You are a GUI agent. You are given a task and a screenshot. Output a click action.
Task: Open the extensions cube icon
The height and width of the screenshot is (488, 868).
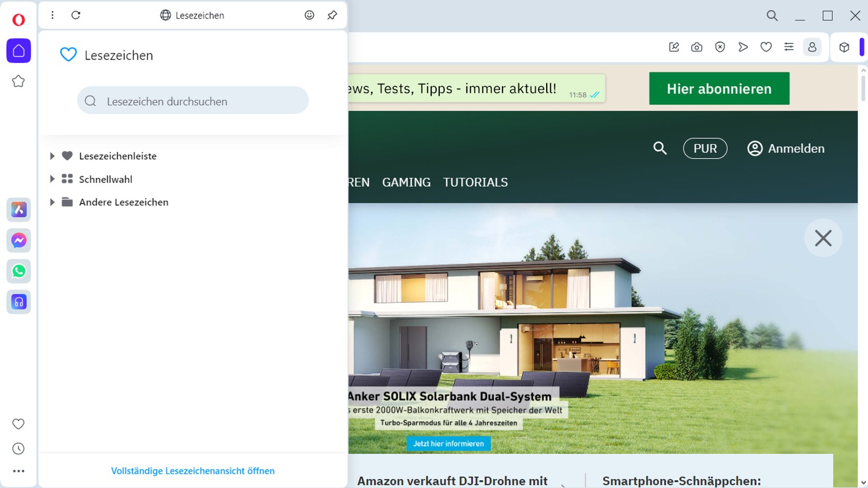[x=844, y=47]
